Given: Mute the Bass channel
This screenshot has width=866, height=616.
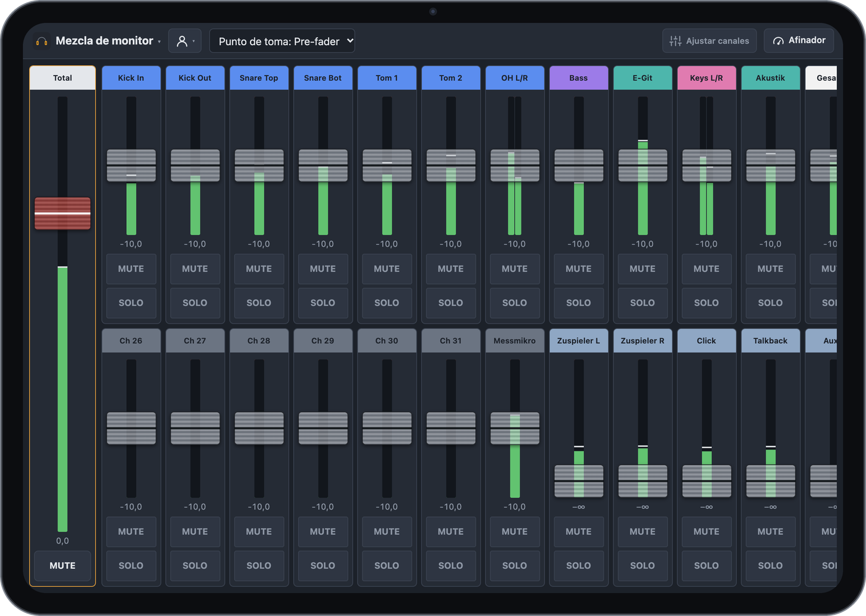Looking at the screenshot, I should [x=579, y=269].
